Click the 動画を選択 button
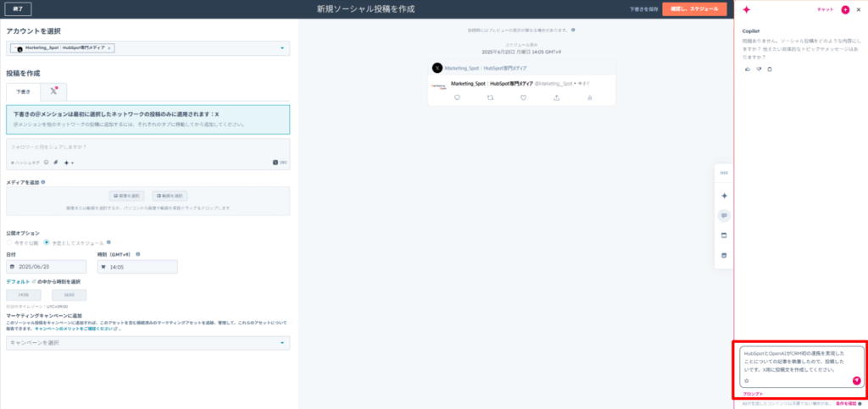 coord(170,196)
